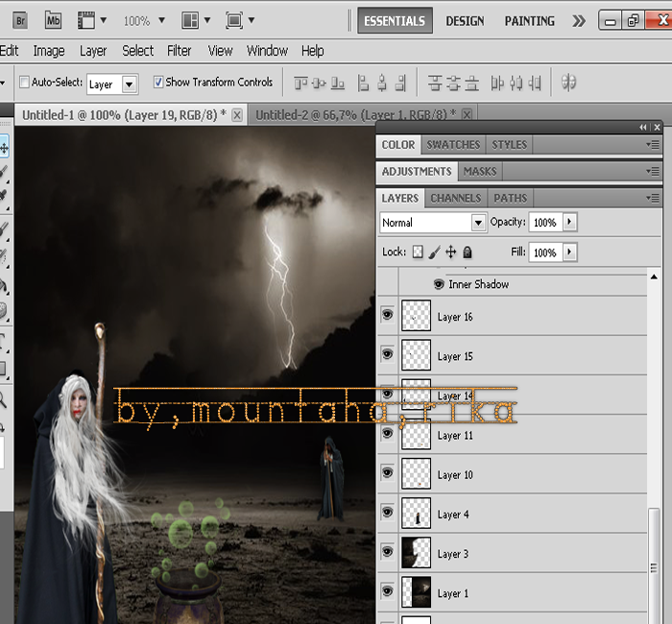Hide Layer 16 via eye icon
This screenshot has width=672, height=624.
point(388,315)
